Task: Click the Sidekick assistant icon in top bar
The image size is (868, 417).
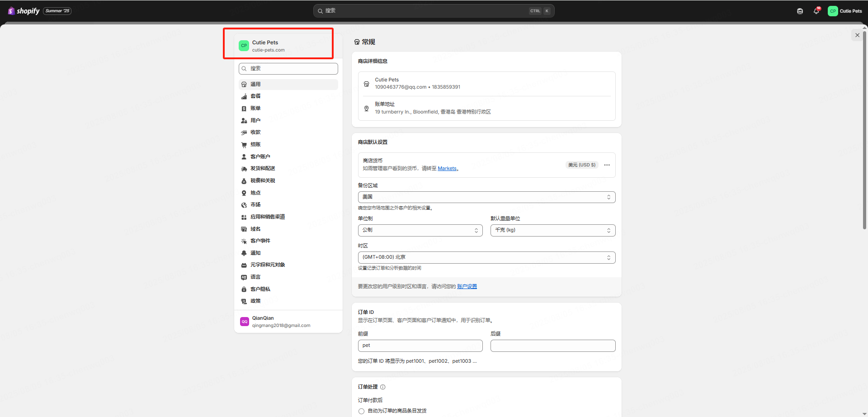Action: point(800,11)
